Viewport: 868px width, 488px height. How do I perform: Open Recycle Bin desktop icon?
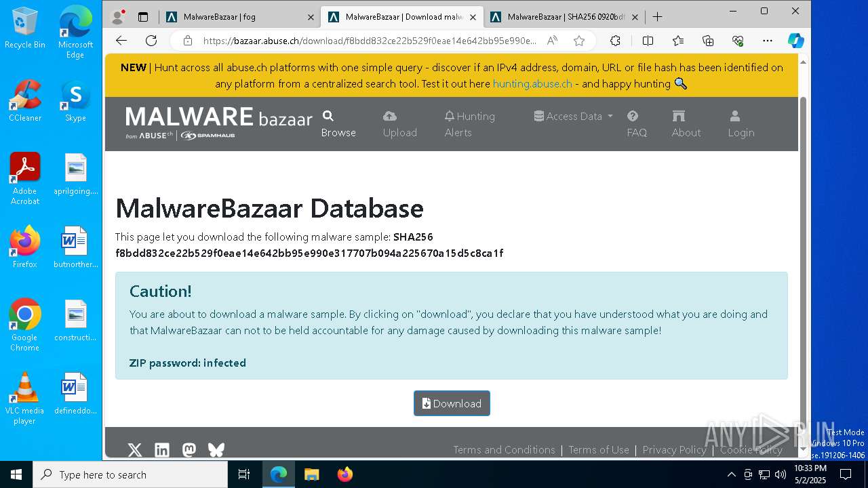coord(25,28)
